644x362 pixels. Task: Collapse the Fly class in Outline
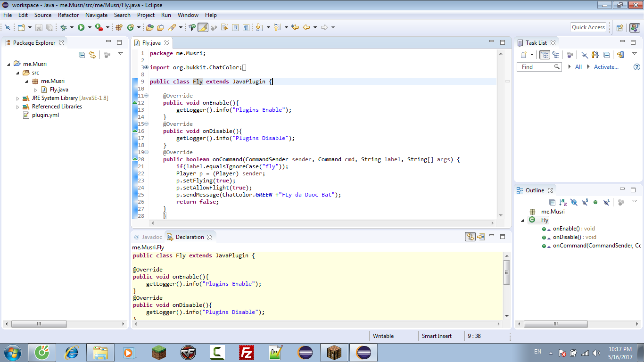click(x=522, y=221)
